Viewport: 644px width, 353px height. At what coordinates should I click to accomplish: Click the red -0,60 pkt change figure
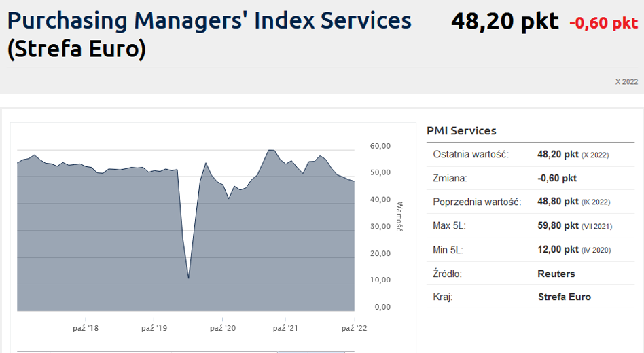[x=603, y=23]
